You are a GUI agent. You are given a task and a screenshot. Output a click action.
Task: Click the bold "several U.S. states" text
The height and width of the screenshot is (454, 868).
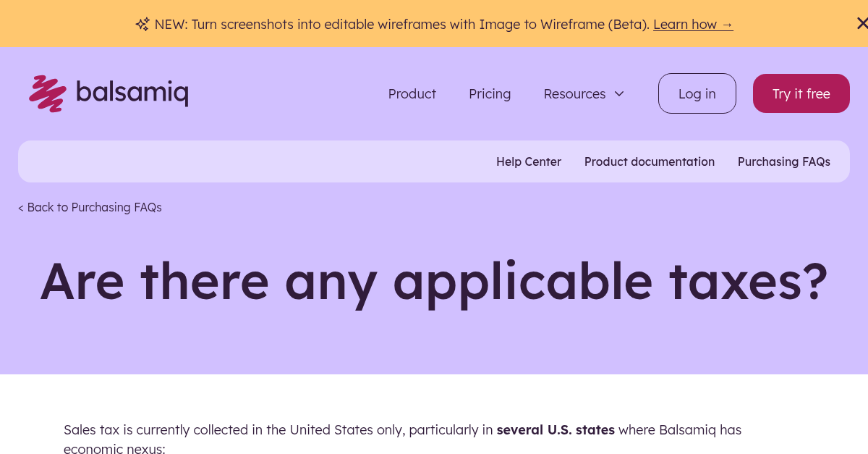point(555,430)
